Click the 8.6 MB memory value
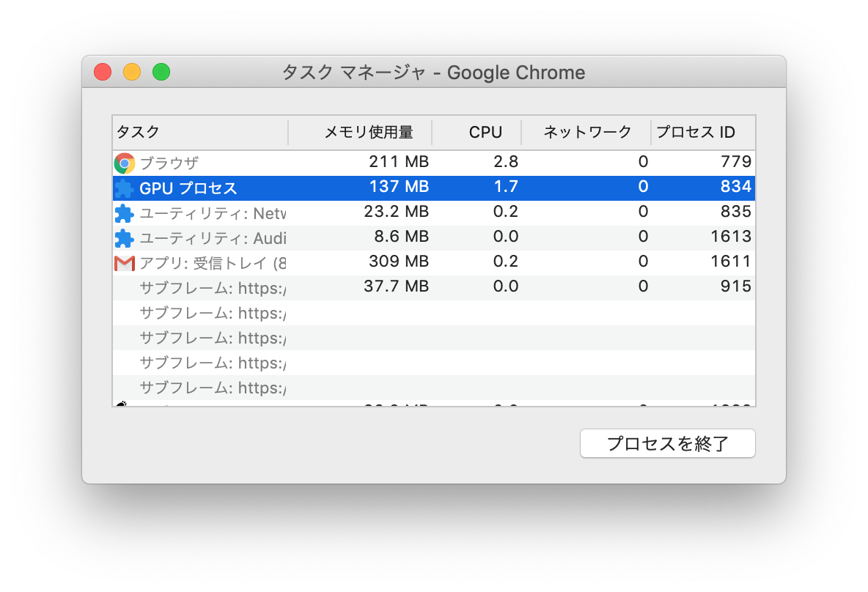Viewport: 868px width, 592px height. [x=401, y=236]
